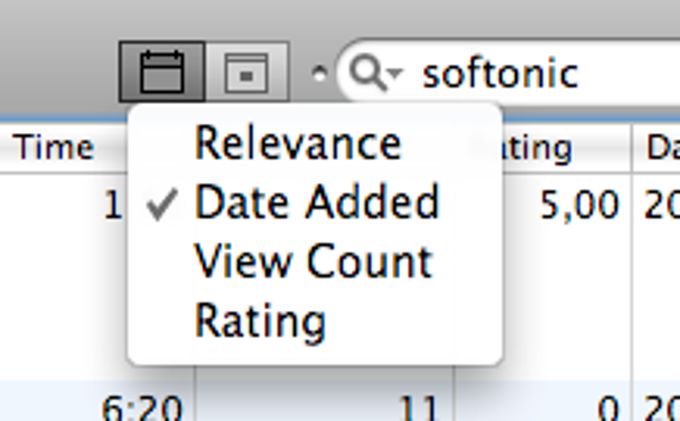This screenshot has width=680, height=421.
Task: Click the small sort arrow left of search
Action: 318,73
